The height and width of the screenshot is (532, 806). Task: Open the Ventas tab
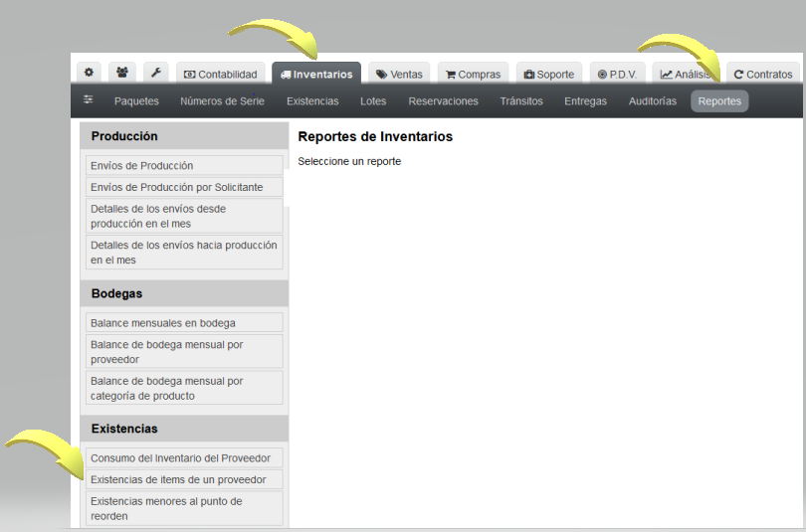399,74
